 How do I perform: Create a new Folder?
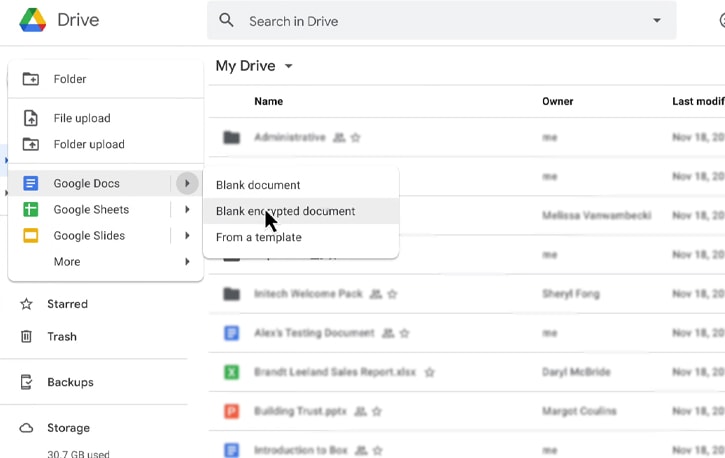105,79
